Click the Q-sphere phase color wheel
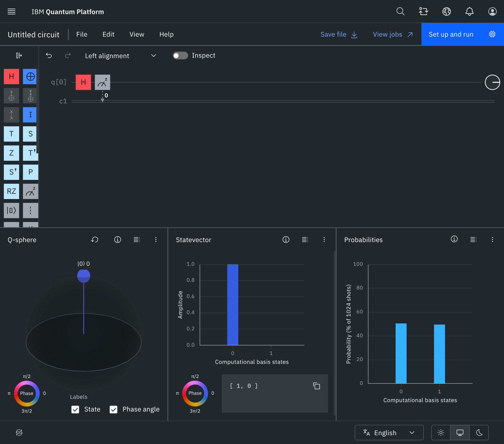 click(x=27, y=393)
